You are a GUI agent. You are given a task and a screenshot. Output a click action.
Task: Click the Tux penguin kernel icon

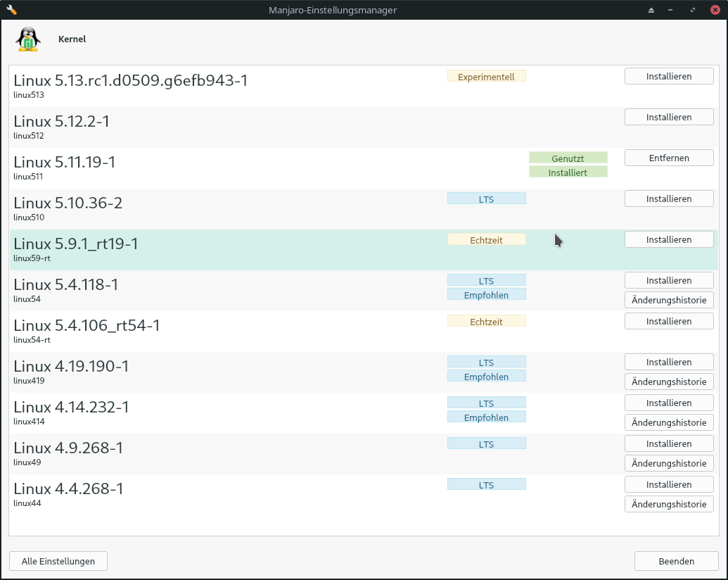pyautogui.click(x=28, y=39)
